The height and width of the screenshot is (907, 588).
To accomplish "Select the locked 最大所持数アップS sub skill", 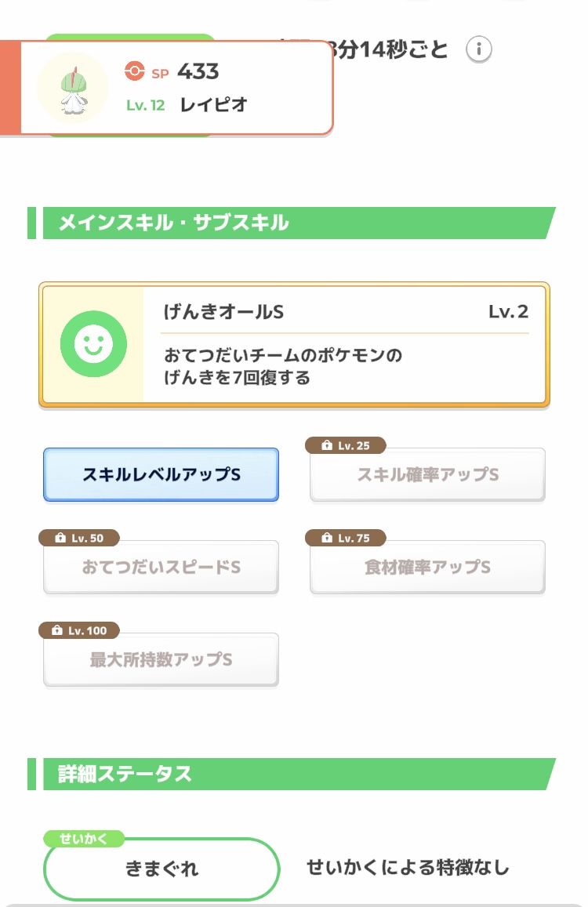I will (161, 660).
